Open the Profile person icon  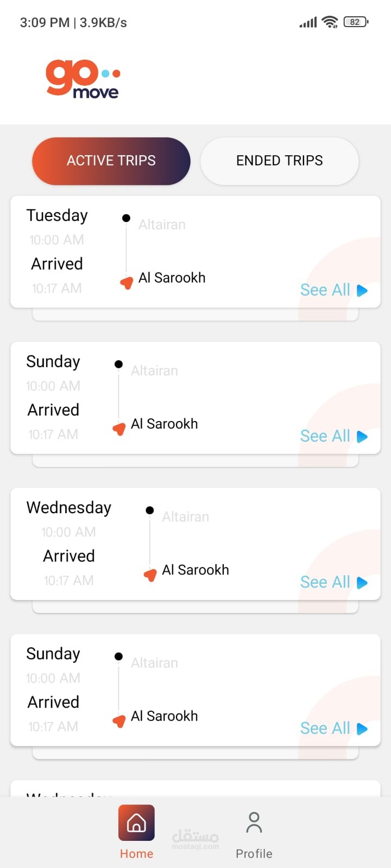(x=254, y=822)
